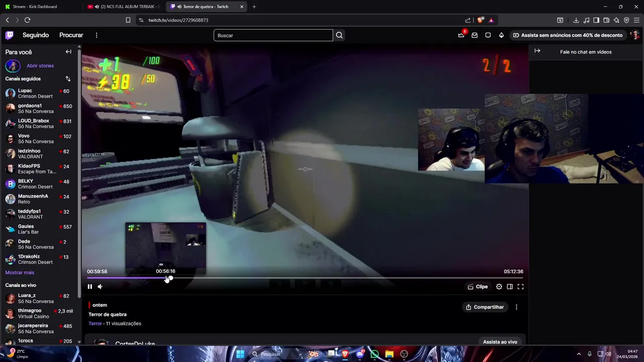Open Brave Wallet icon
The image size is (644, 362).
[606, 20]
